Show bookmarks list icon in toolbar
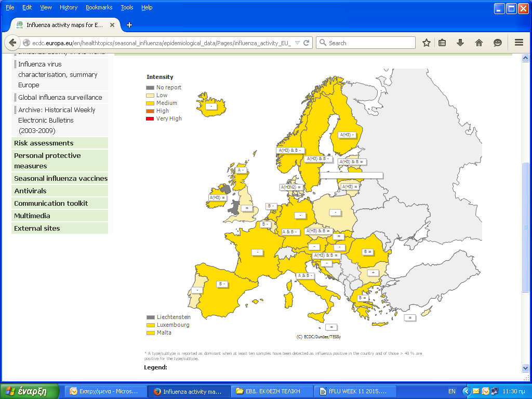This screenshot has width=532, height=399. click(x=442, y=43)
